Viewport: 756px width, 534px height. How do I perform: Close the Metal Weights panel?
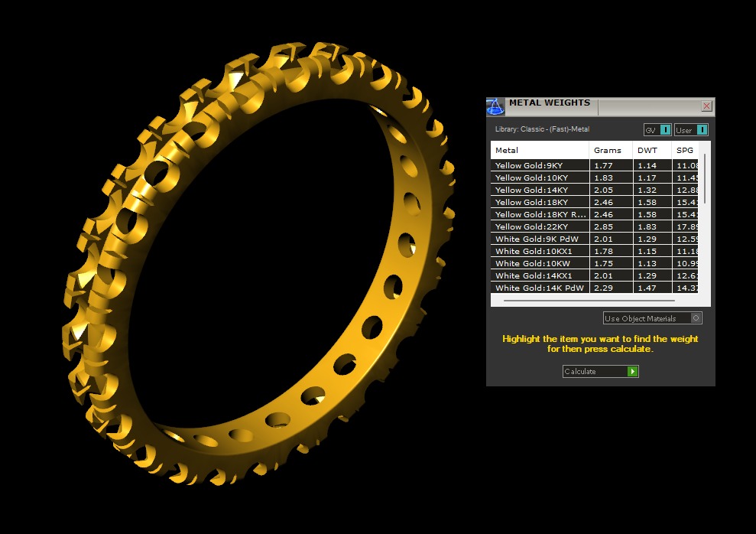click(706, 106)
